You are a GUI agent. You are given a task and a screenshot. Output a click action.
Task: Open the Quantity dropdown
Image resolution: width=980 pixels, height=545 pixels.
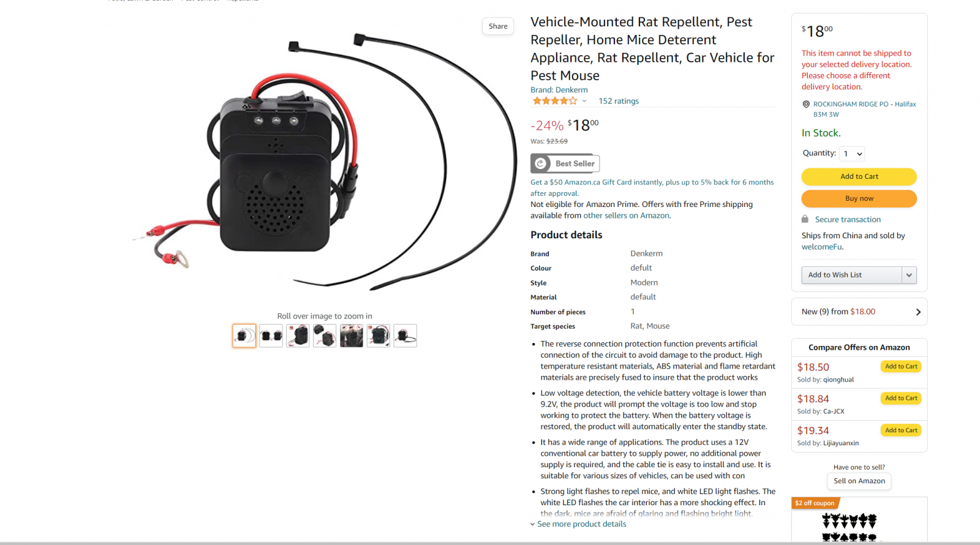click(852, 154)
